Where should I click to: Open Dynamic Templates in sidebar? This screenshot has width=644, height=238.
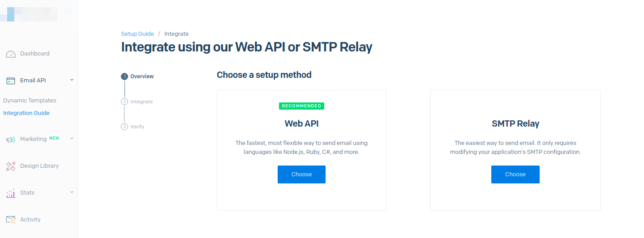[30, 101]
